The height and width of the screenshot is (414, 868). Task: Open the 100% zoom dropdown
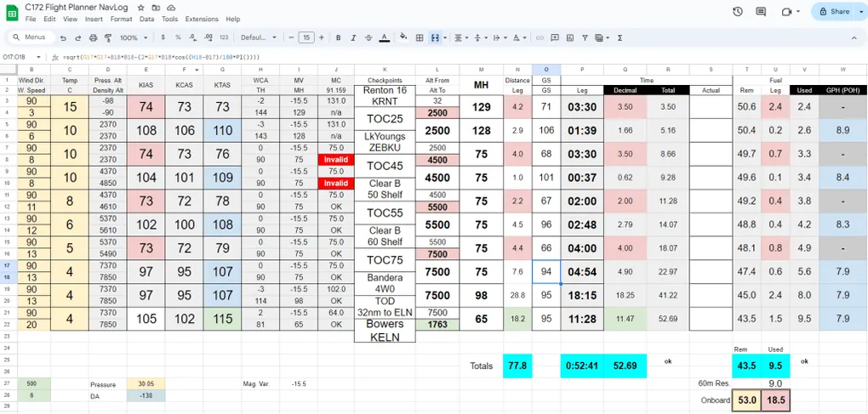pyautogui.click(x=132, y=37)
